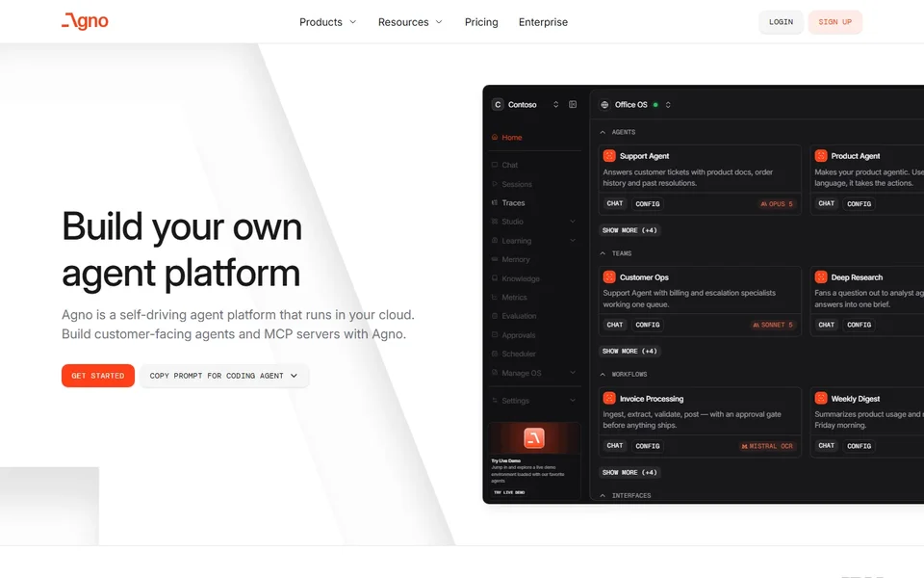The image size is (924, 578).
Task: Click CONFIG on the Invoice Processing card
Action: pos(648,446)
